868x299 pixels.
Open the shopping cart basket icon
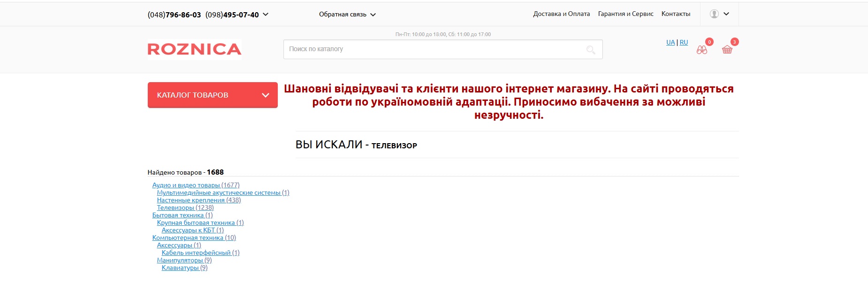[x=727, y=50]
